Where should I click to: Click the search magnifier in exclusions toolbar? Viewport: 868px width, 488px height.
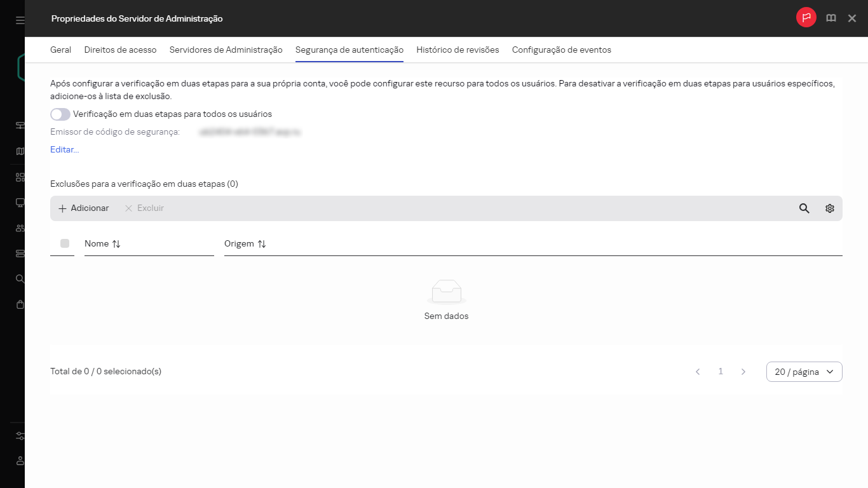click(x=804, y=208)
